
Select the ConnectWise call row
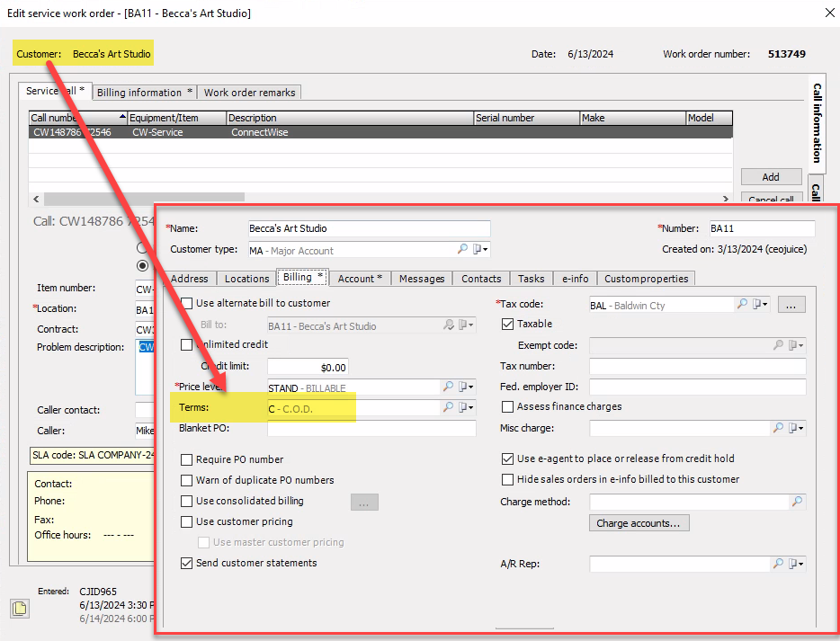380,132
